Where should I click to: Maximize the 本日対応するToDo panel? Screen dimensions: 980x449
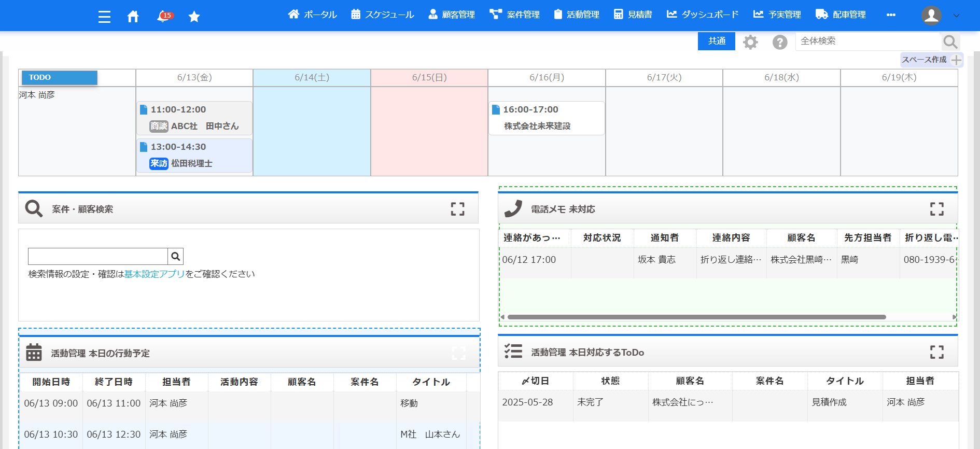pyautogui.click(x=936, y=352)
